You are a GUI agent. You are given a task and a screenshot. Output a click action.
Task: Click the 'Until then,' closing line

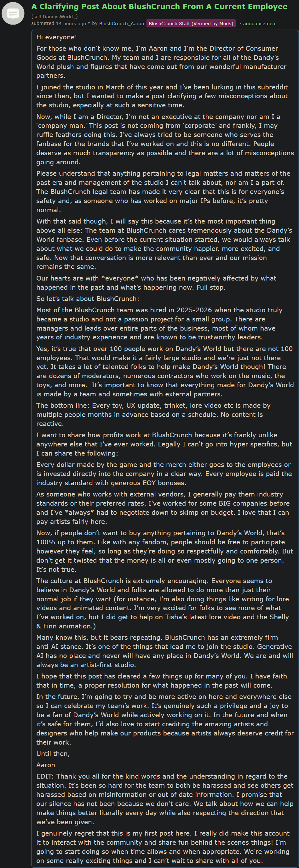[53, 753]
